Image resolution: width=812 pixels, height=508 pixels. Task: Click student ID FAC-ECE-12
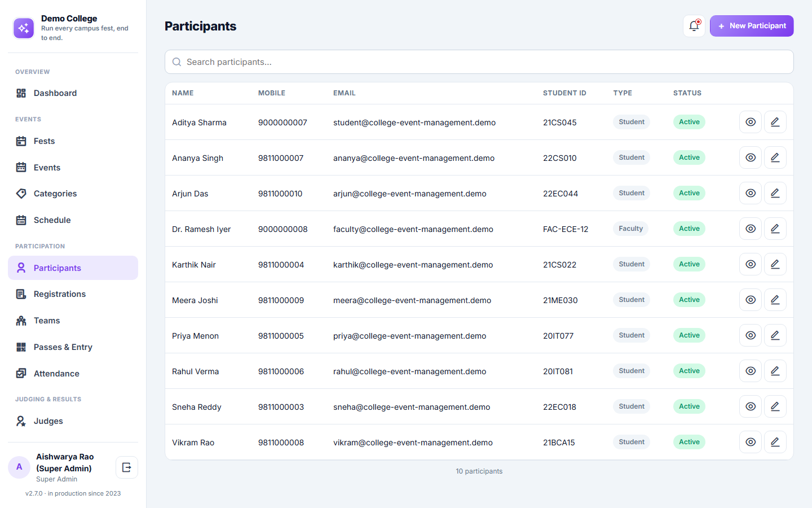[x=566, y=229]
